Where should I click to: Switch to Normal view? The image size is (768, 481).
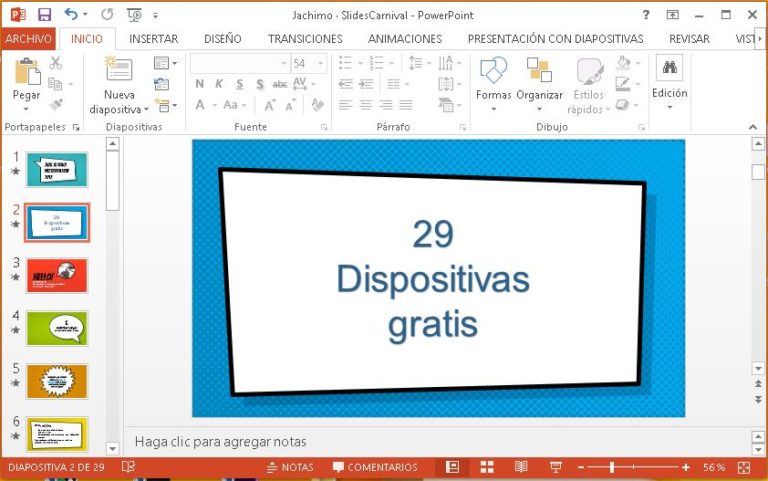[452, 467]
